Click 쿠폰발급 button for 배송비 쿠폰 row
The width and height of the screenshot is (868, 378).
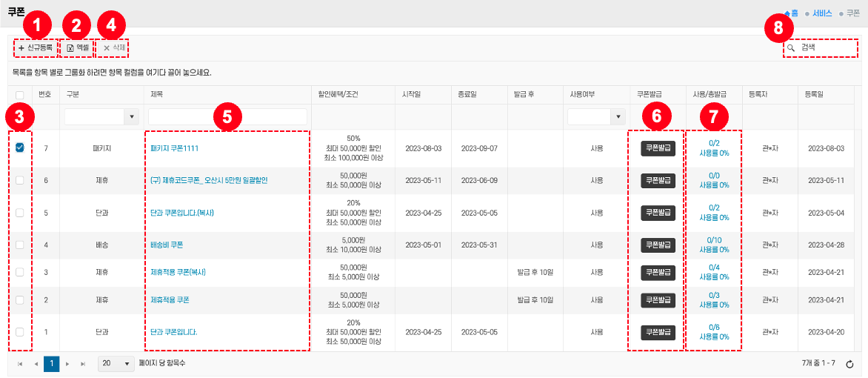[x=658, y=245]
